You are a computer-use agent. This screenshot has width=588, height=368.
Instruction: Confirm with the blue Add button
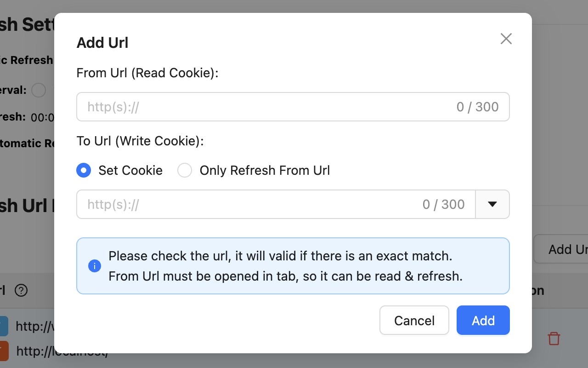tap(483, 320)
